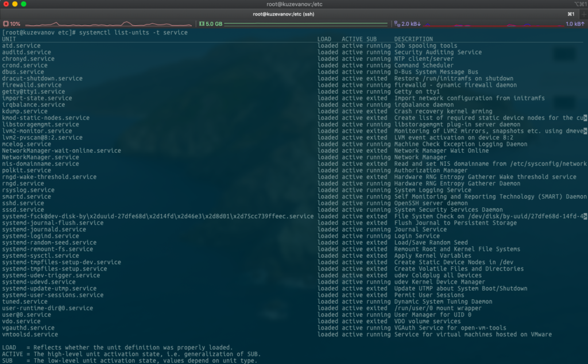Click the memory icon beside 5.0 GB
The width and height of the screenshot is (588, 364).
201,24
